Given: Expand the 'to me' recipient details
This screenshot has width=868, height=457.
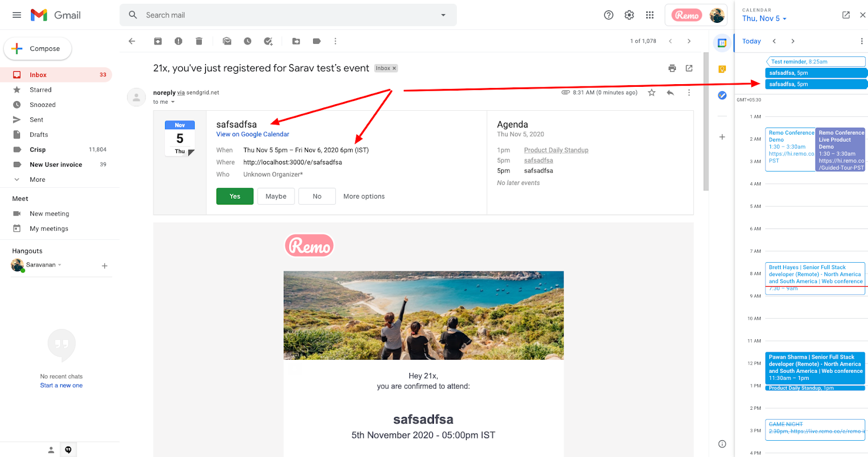Looking at the screenshot, I should (173, 102).
